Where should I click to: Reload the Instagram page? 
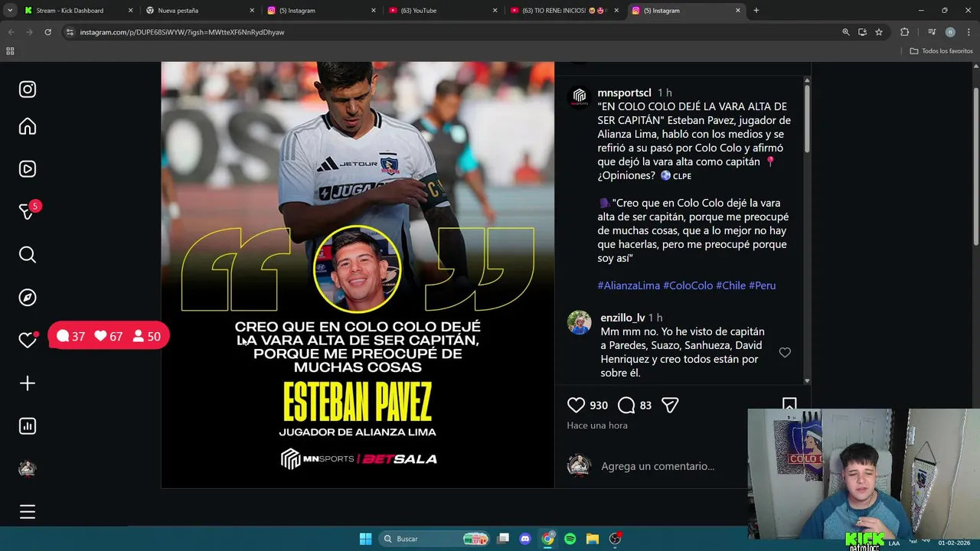(47, 32)
